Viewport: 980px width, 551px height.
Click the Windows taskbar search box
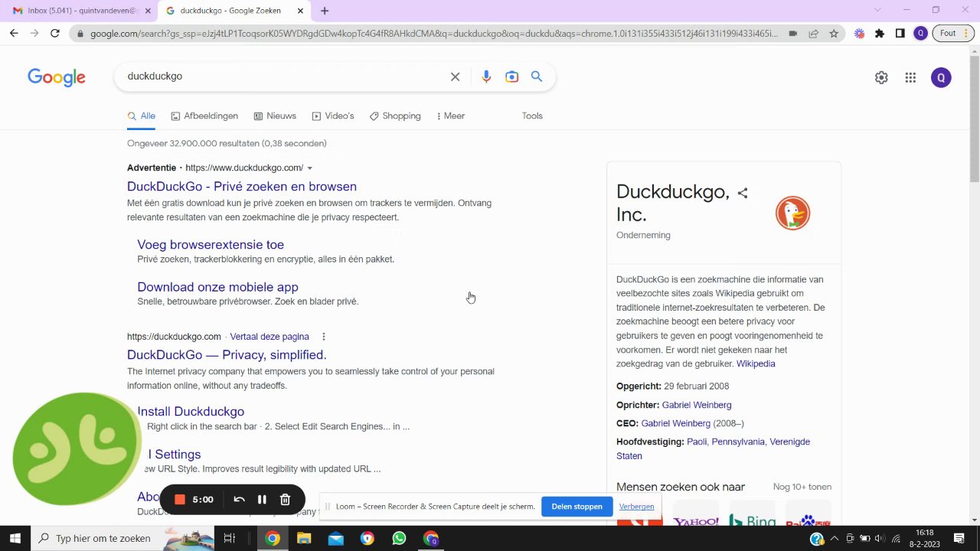coord(122,538)
